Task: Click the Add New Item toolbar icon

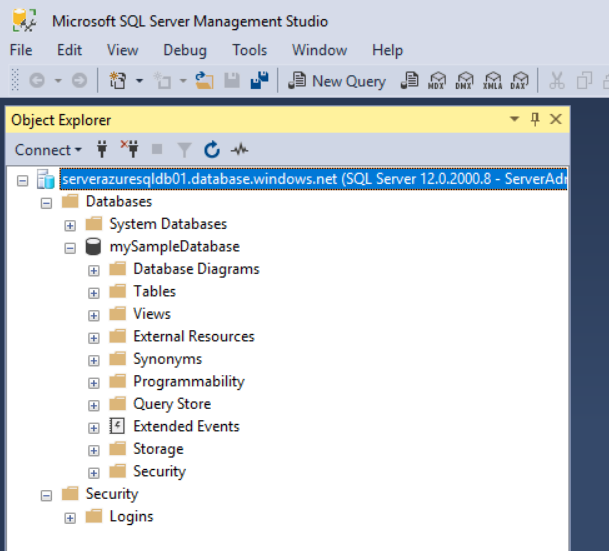Action: click(162, 81)
